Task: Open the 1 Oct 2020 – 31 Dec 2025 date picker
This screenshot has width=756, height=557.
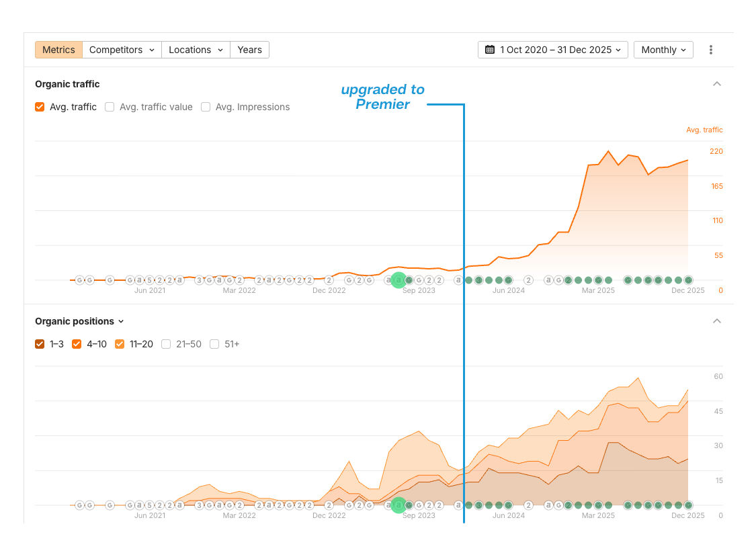Action: click(x=553, y=50)
